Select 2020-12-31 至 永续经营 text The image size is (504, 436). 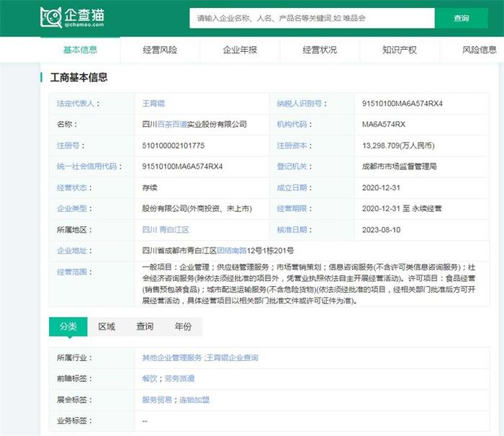click(x=402, y=208)
